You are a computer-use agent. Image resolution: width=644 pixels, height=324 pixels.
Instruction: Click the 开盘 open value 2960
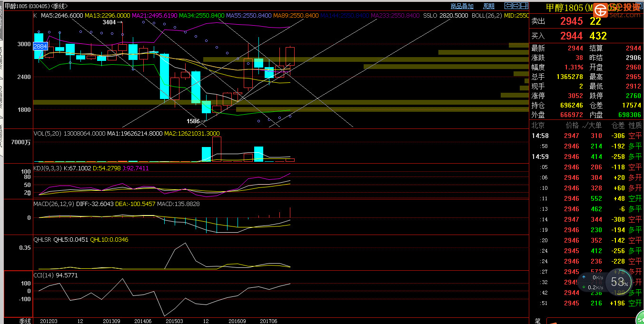[x=633, y=67]
